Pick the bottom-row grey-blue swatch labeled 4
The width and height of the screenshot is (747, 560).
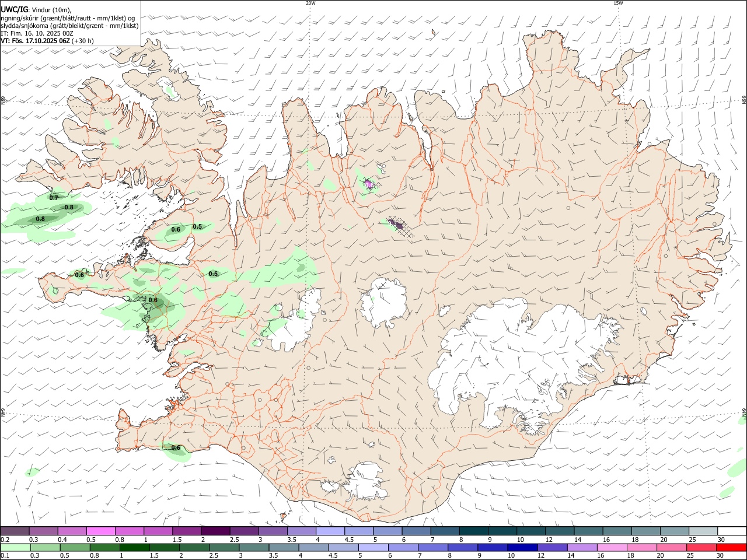point(314,547)
